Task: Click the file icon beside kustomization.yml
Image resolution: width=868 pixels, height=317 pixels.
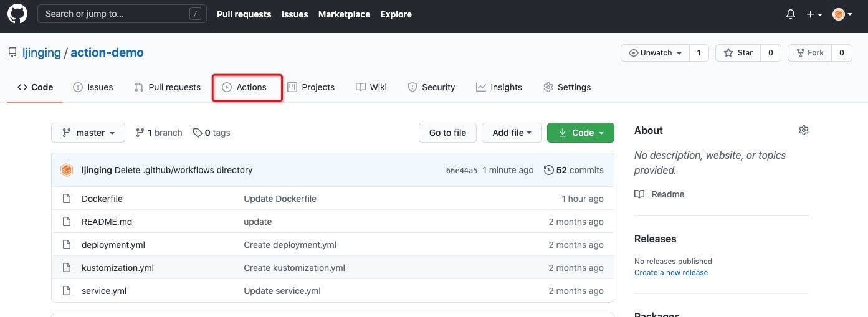Action: tap(67, 268)
